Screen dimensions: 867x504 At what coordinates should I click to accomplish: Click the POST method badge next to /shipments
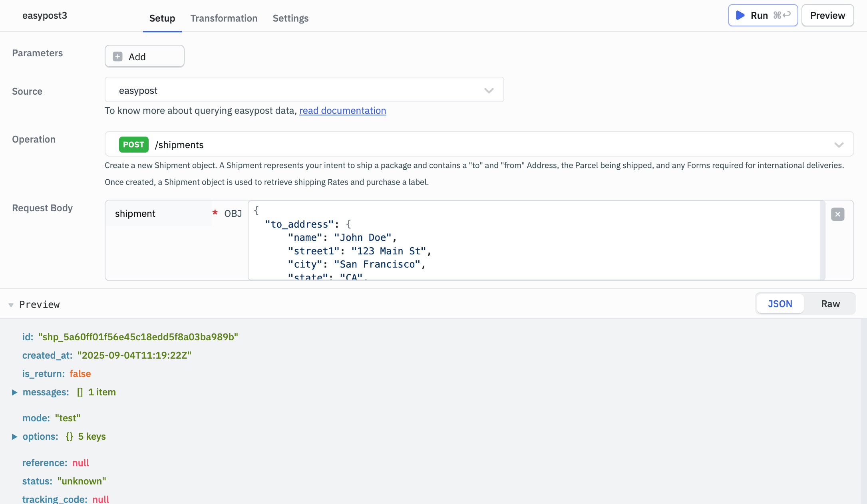pyautogui.click(x=133, y=144)
